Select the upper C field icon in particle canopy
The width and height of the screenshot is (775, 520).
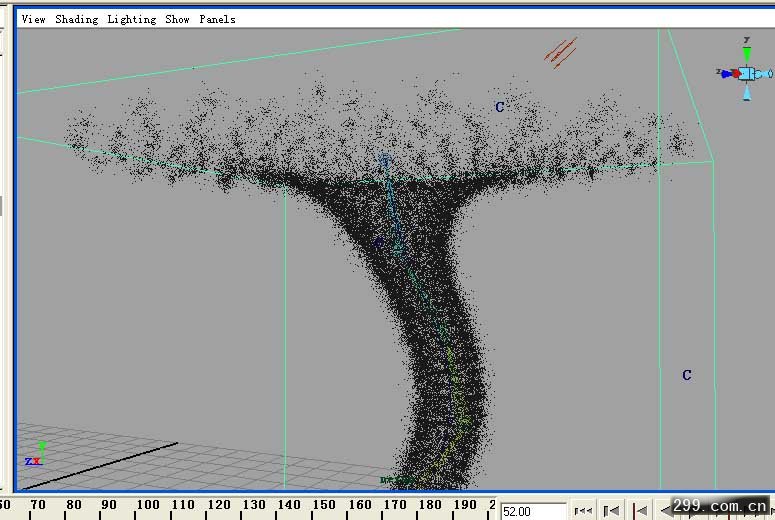coord(500,107)
